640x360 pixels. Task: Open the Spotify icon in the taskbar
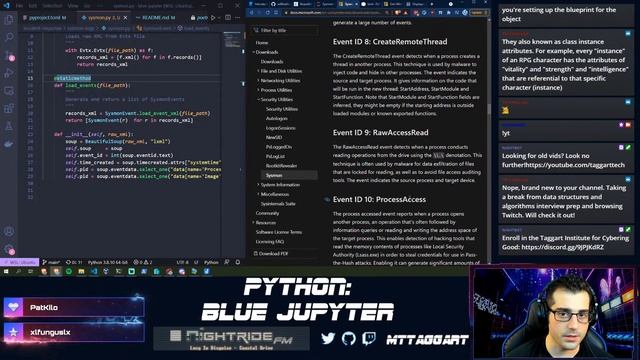click(69, 271)
